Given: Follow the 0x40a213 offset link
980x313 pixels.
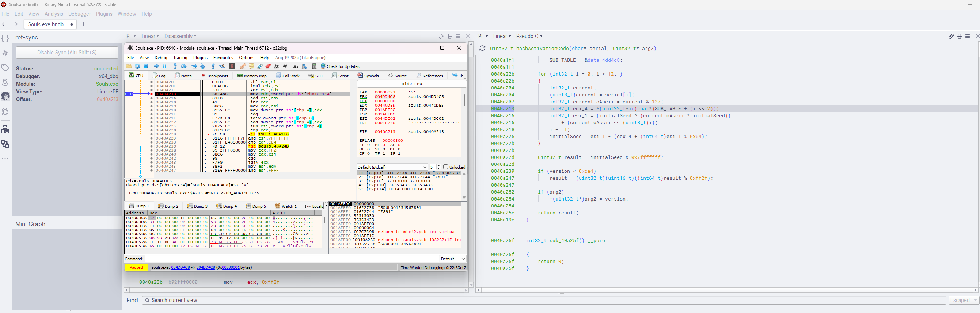Looking at the screenshot, I should 107,99.
